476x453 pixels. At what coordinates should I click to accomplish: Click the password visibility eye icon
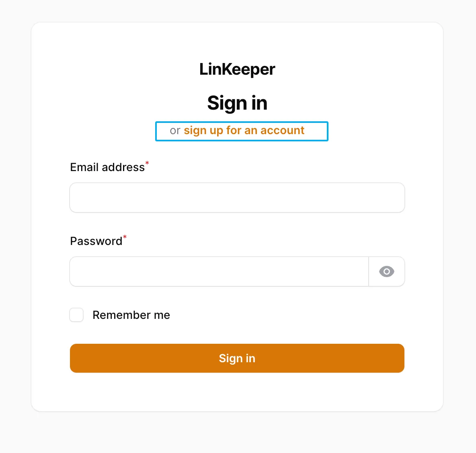coord(386,271)
